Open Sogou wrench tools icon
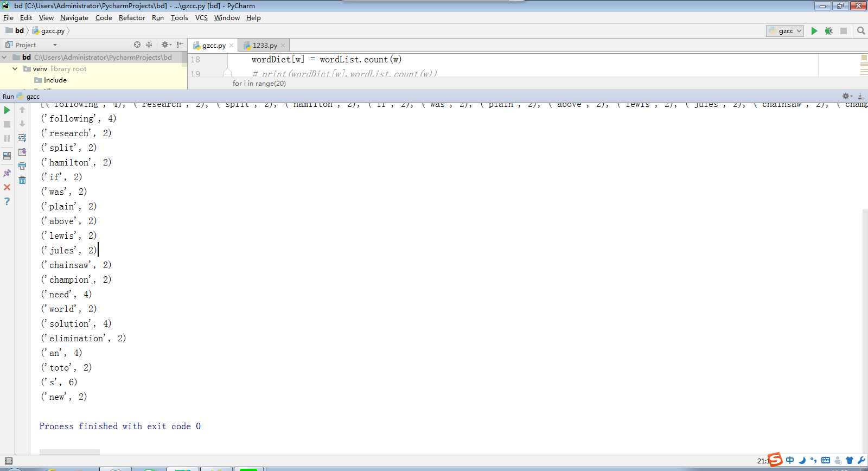Viewport: 868px width, 471px height. (861, 460)
